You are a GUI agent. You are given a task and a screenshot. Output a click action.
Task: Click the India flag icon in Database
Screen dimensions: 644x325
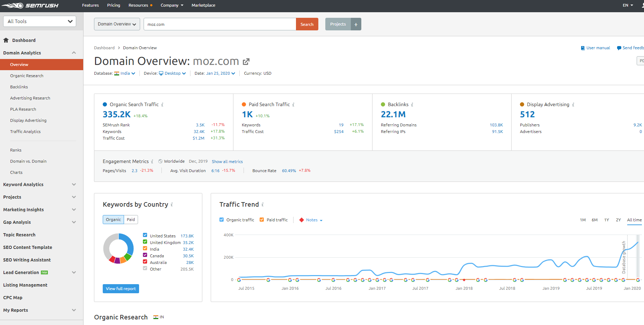117,74
